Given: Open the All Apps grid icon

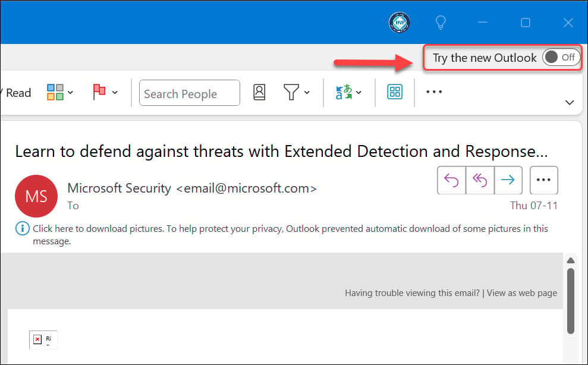Looking at the screenshot, I should tap(395, 92).
